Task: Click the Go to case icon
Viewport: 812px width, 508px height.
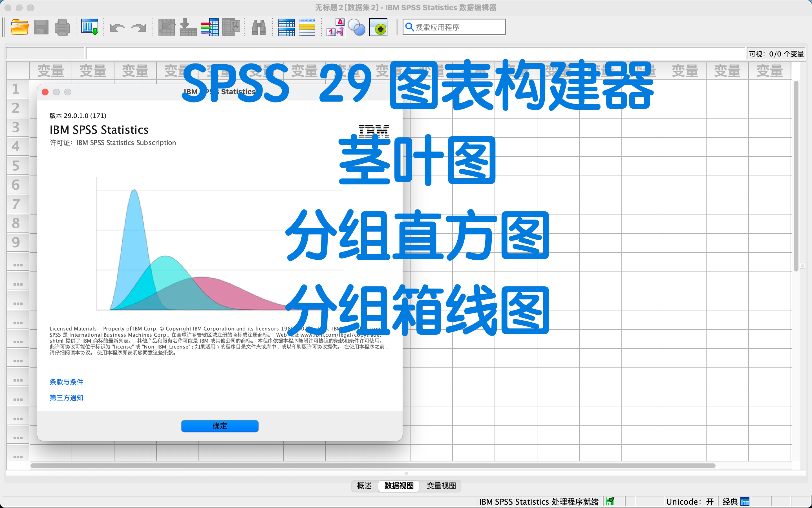Action: coord(167,27)
